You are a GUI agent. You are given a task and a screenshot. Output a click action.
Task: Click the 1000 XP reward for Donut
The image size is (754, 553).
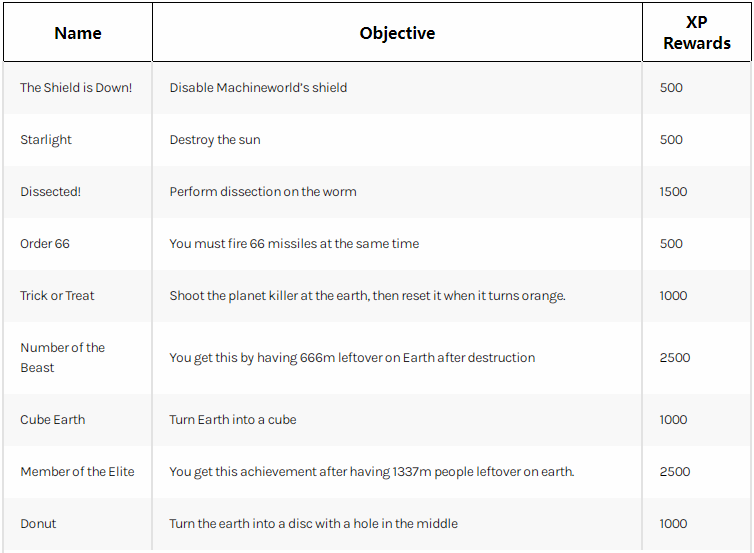(x=673, y=523)
